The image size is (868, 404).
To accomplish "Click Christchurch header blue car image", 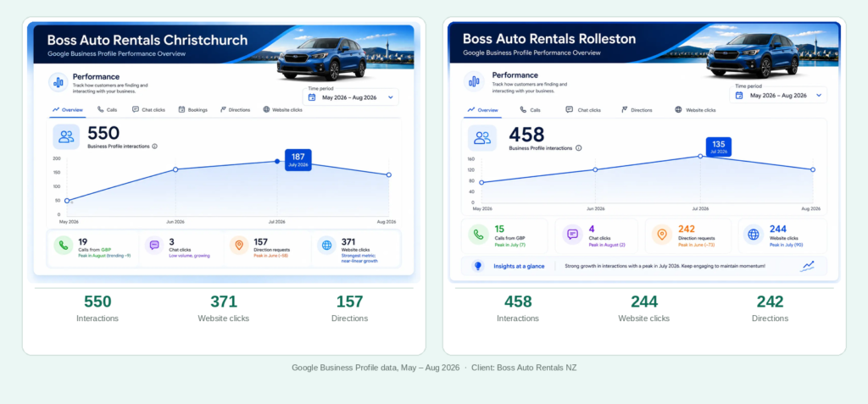I will pos(321,59).
